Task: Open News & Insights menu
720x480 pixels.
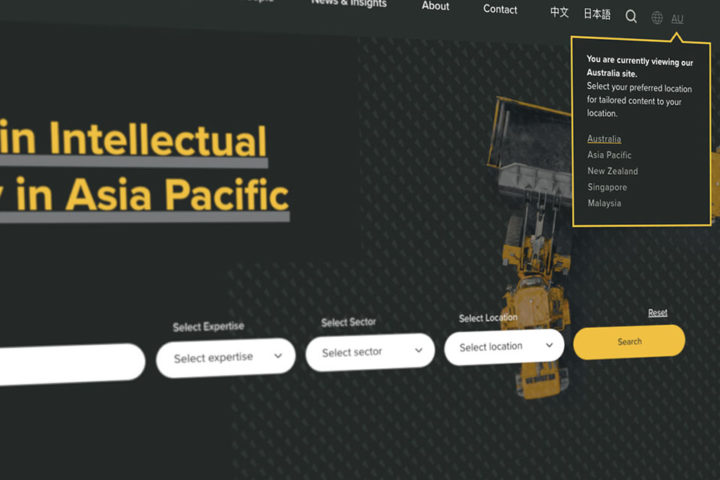Action: pyautogui.click(x=349, y=3)
